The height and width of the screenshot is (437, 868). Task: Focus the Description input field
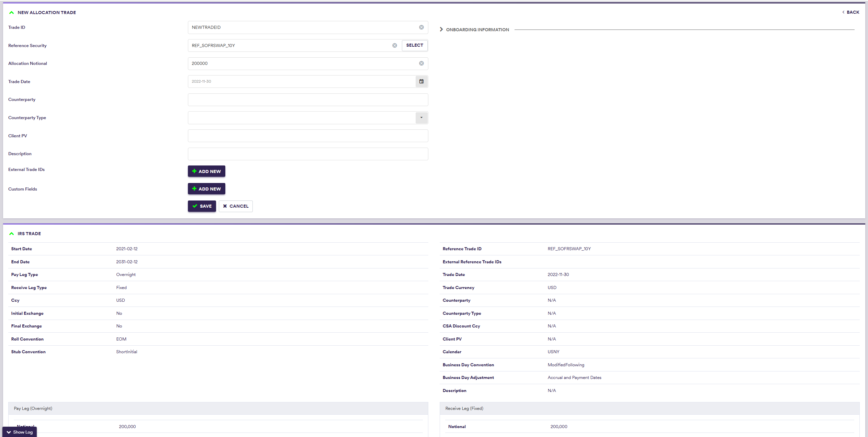307,154
